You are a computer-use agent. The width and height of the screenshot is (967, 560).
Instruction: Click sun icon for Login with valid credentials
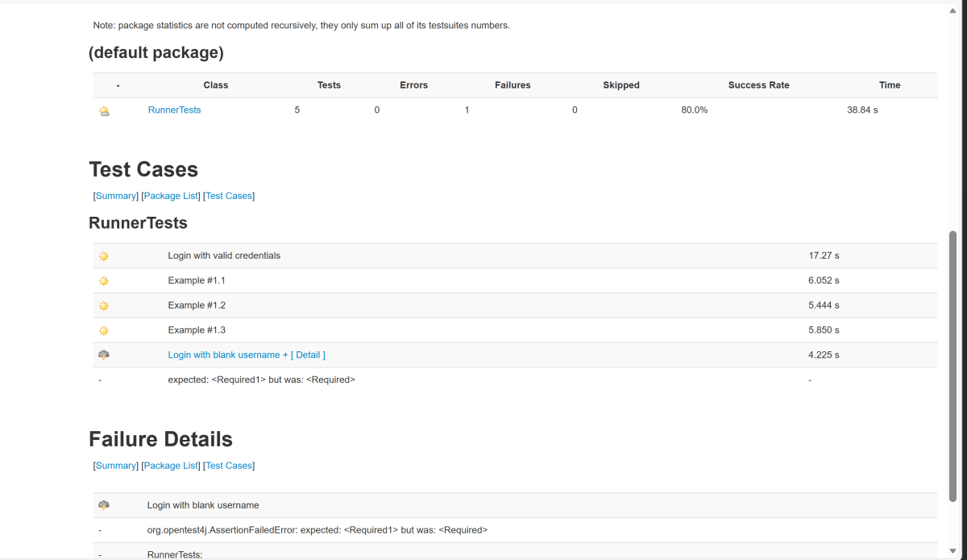pos(104,256)
